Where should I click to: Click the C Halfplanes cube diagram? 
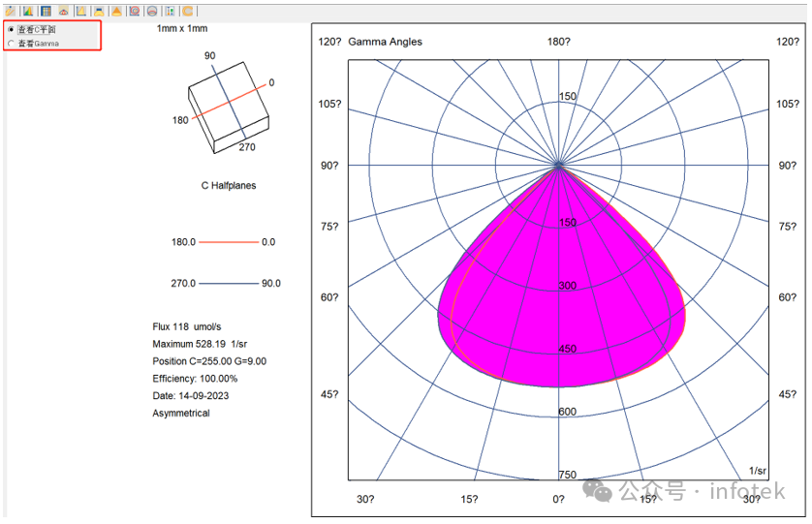229,108
